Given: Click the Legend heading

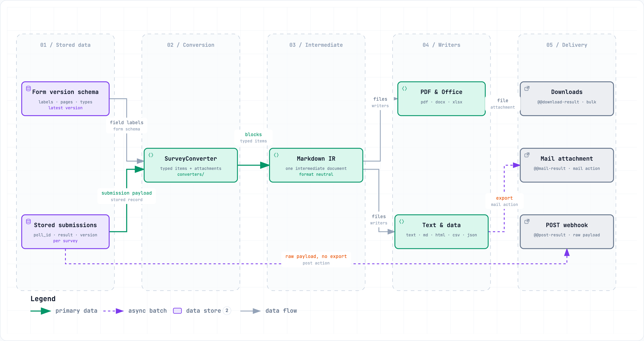Looking at the screenshot, I should click(43, 299).
